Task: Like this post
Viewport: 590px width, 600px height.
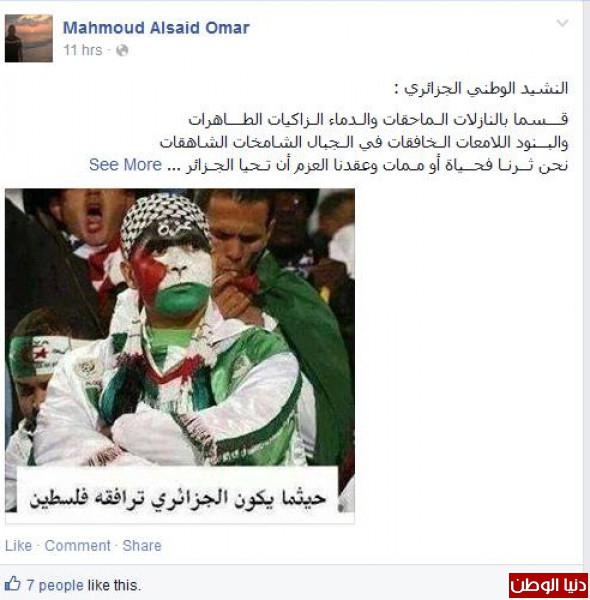Action: [18, 546]
